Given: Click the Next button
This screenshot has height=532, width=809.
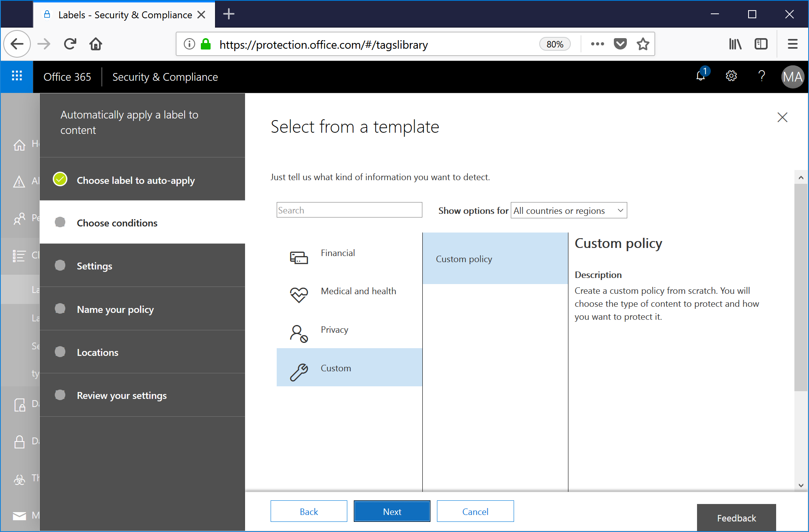Looking at the screenshot, I should [392, 511].
